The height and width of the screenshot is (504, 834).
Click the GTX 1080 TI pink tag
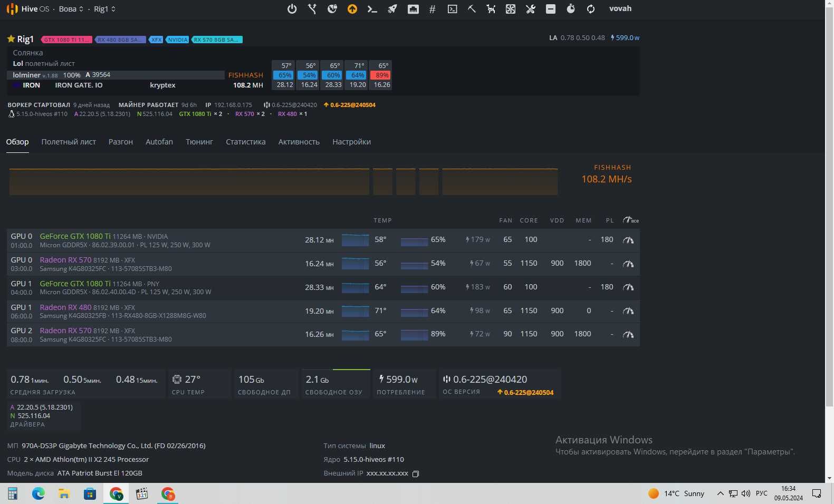(66, 40)
